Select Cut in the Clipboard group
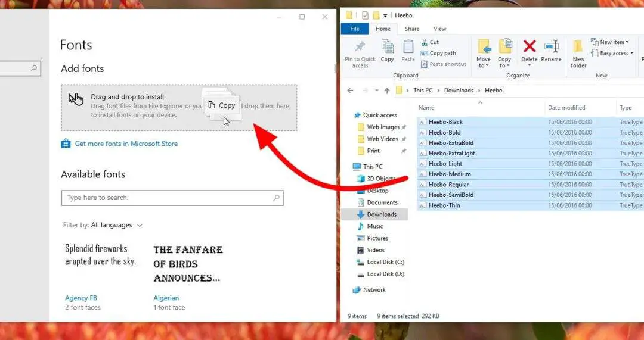 [430, 42]
